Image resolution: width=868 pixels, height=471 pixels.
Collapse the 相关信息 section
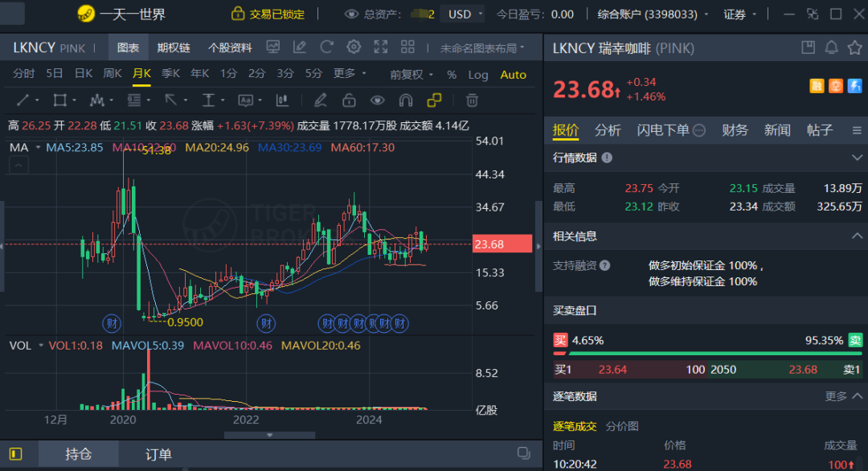pos(857,236)
